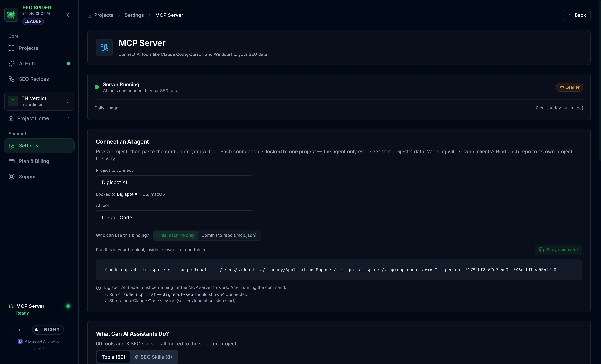Open AI Hub in the sidebar
The image size is (601, 364).
click(39, 64)
